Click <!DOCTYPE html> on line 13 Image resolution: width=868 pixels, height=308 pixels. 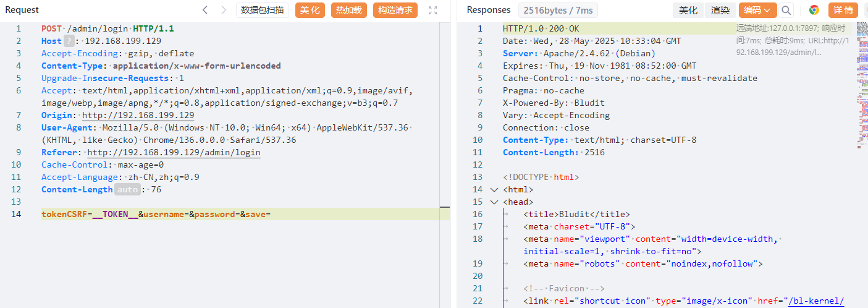coord(541,177)
